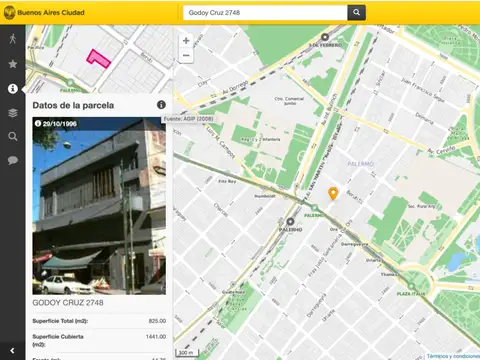Image resolution: width=480 pixels, height=360 pixels.
Task: Select GODOY CRUZ 2748 address text
Action: (x=68, y=303)
